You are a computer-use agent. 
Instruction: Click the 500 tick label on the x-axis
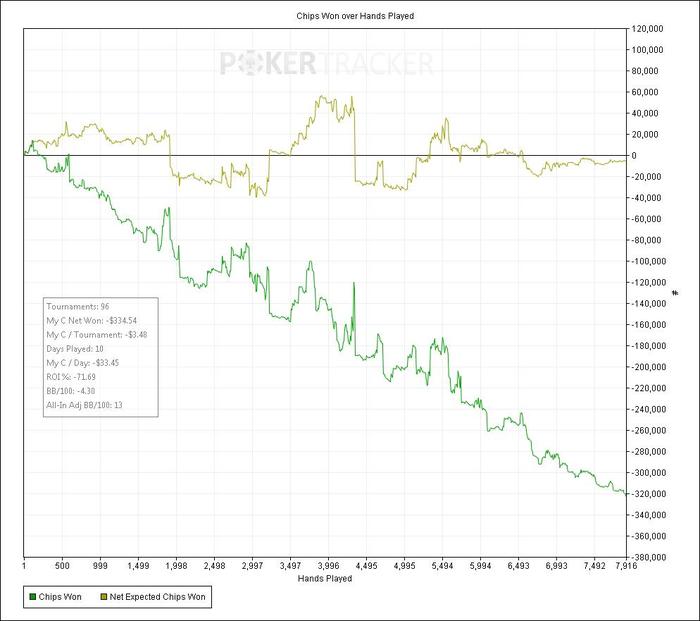tap(62, 566)
